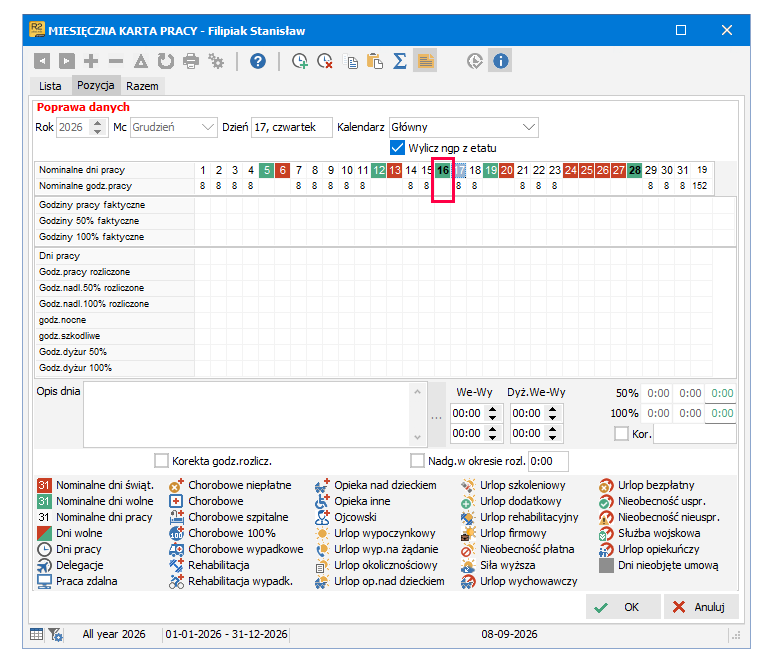Maximize the Miesięczna Karta Pracy window
The height and width of the screenshot is (671, 760).
681,30
